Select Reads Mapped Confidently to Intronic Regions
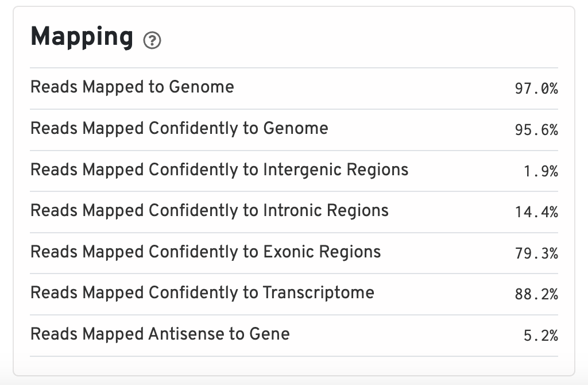The image size is (588, 385). pyautogui.click(x=209, y=210)
